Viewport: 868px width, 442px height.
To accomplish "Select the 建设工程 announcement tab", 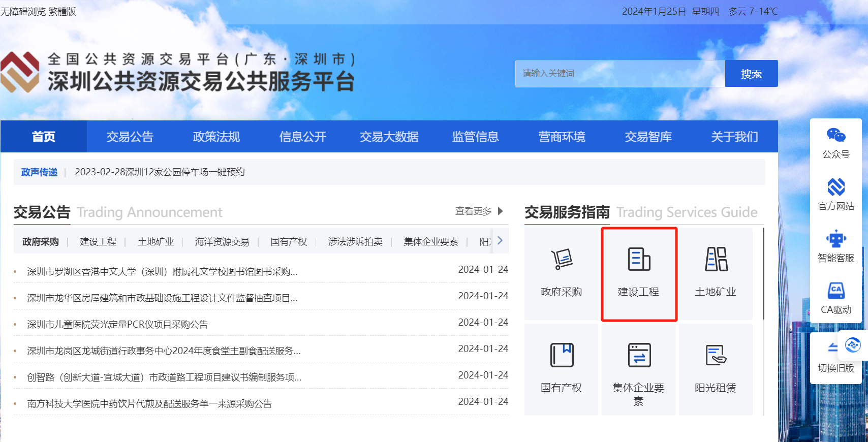I will click(98, 242).
